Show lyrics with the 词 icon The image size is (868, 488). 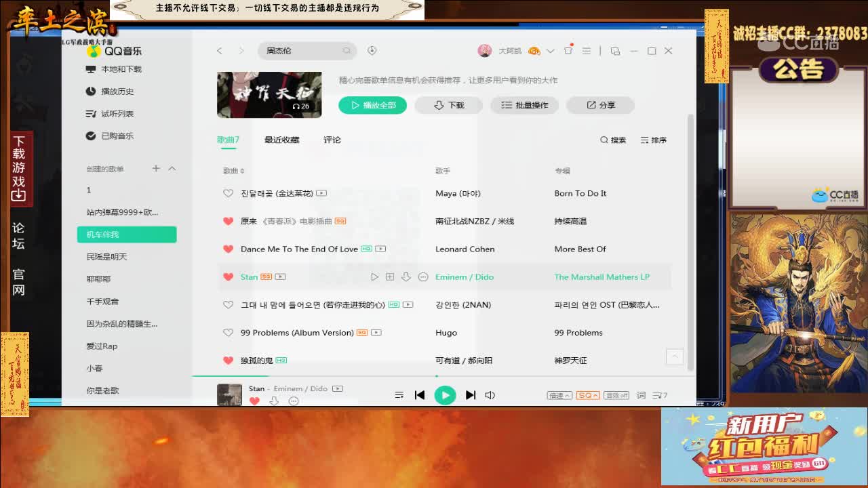tap(641, 395)
